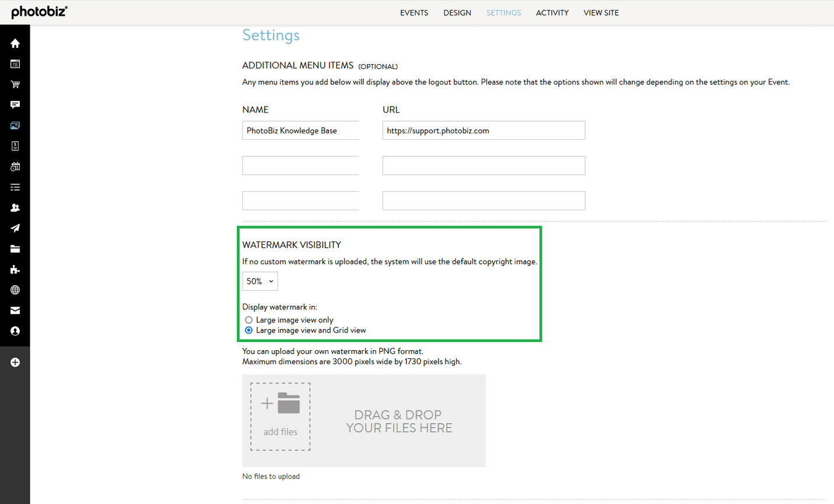Select the shopping cart Ecommerce icon
834x504 pixels.
[x=15, y=84]
